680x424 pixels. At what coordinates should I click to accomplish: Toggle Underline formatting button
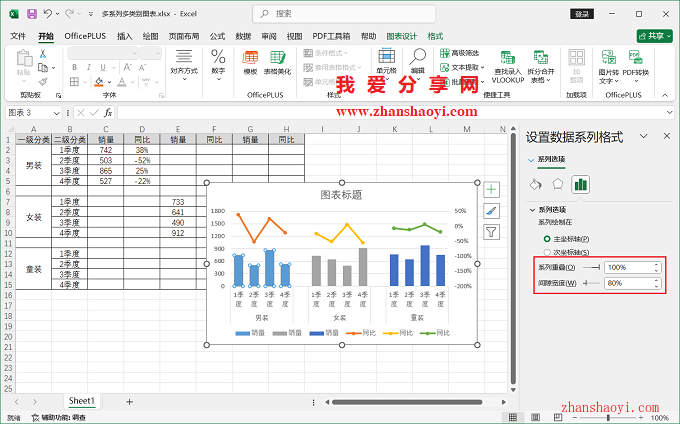coord(103,67)
